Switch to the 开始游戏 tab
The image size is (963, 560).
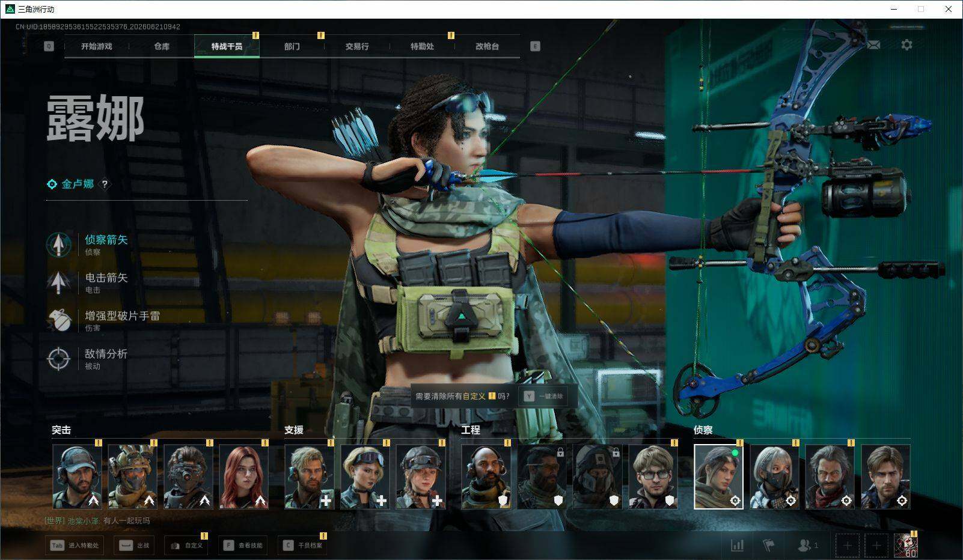[97, 46]
